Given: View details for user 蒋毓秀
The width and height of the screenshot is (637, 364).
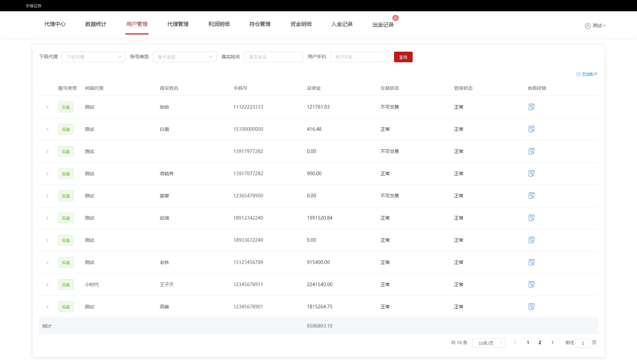Looking at the screenshot, I should point(531,174).
